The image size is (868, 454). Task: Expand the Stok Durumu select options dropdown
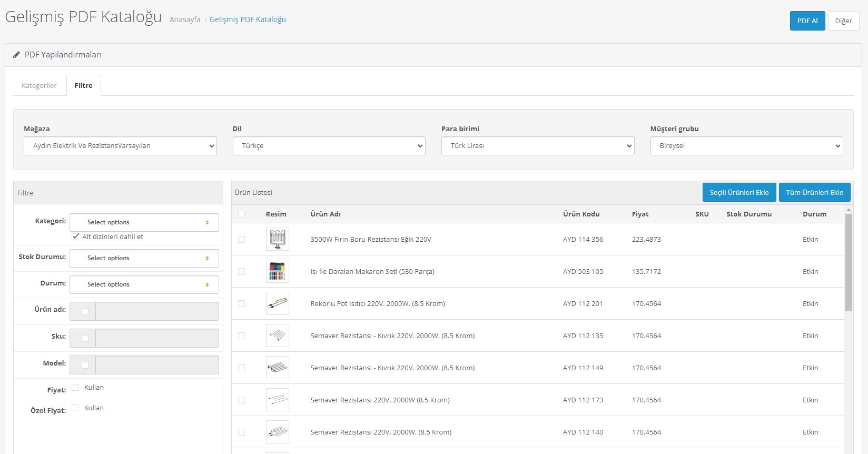tap(144, 258)
